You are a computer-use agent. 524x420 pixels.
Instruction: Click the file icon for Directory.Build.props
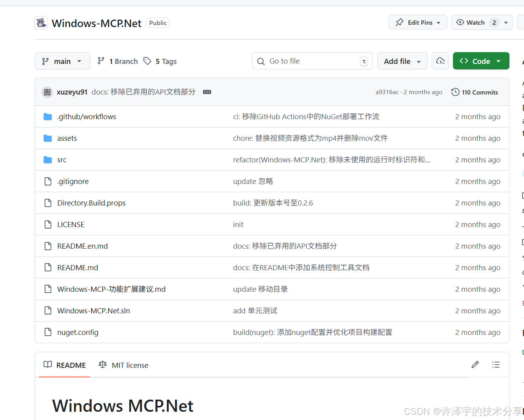coord(48,203)
